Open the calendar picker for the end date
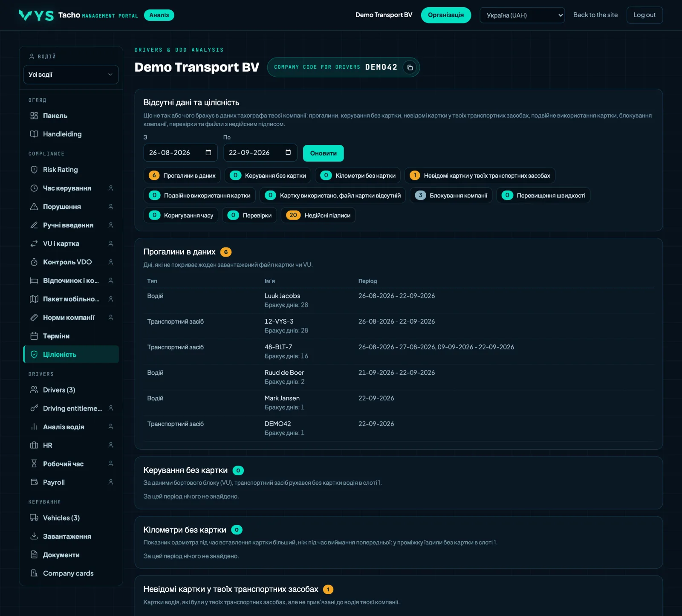Image resolution: width=682 pixels, height=616 pixels. 288,153
